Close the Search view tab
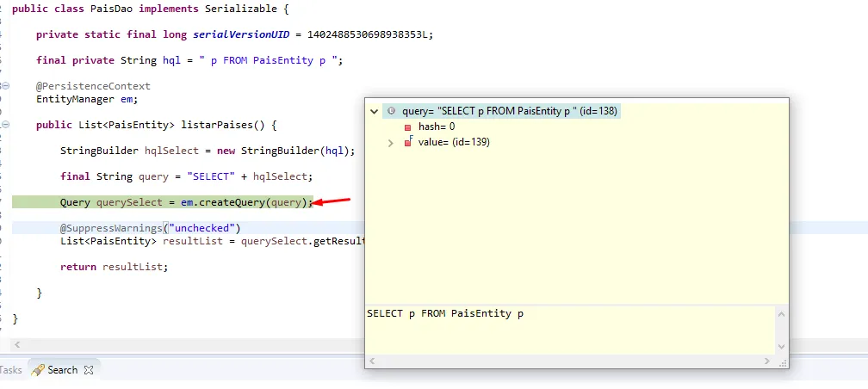Viewport: 868px width, 389px height. [x=88, y=370]
